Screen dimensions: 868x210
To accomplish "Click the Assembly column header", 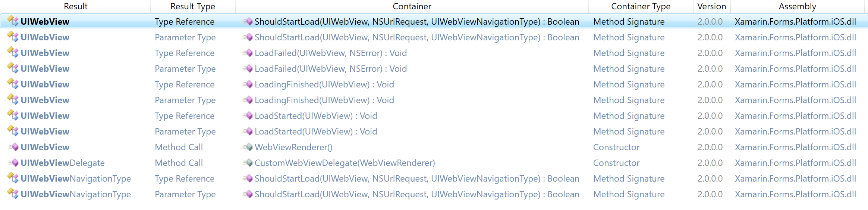I will (x=797, y=6).
